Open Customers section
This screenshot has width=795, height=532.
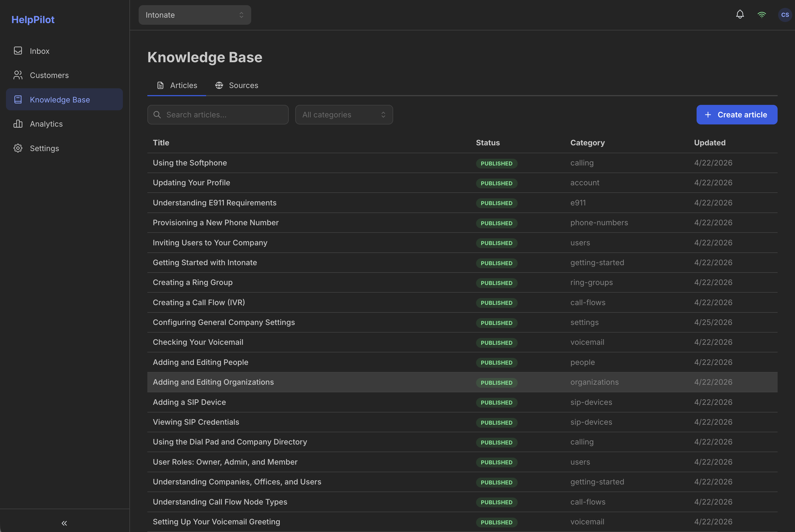64,75
